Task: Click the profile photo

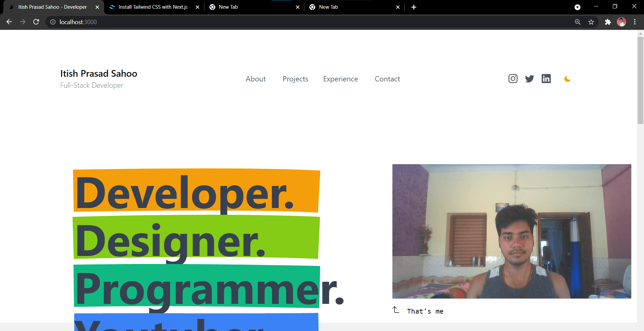Action: 512,231
